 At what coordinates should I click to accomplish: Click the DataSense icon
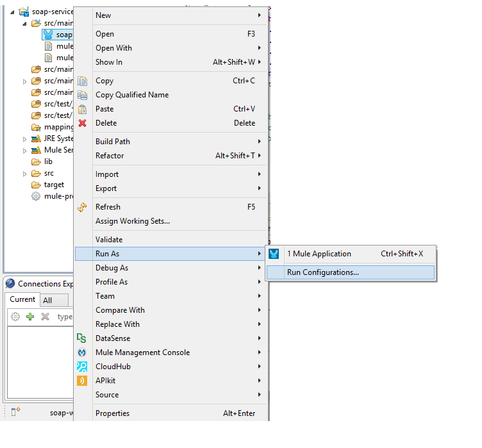81,338
